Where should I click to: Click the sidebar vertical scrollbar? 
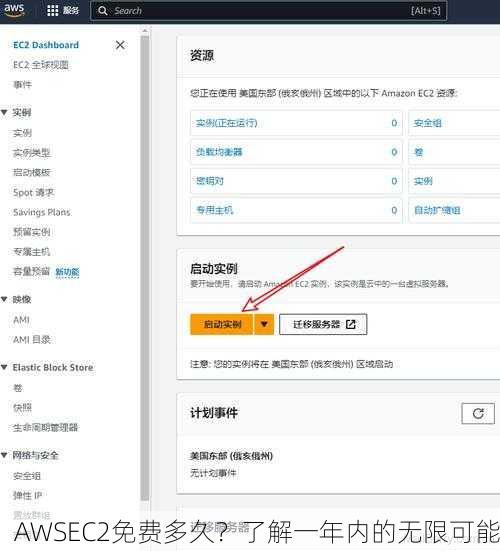click(x=144, y=267)
